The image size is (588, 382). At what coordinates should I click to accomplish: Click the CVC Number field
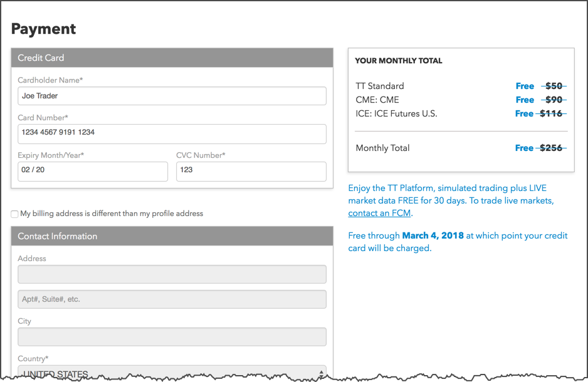251,172
